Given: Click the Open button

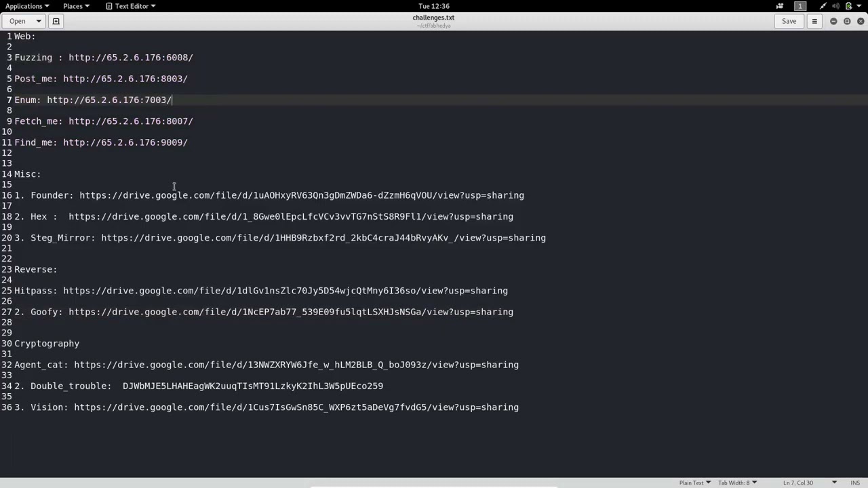Looking at the screenshot, I should (x=18, y=21).
